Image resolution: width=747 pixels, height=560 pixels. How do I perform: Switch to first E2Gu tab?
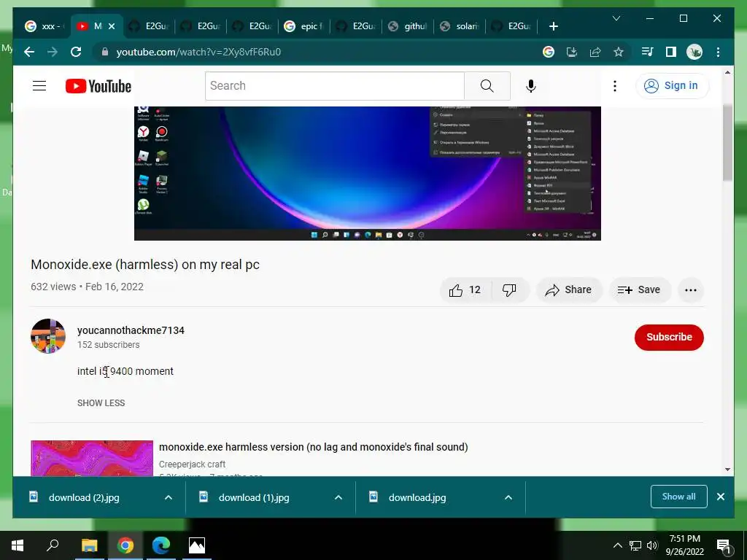pos(149,26)
